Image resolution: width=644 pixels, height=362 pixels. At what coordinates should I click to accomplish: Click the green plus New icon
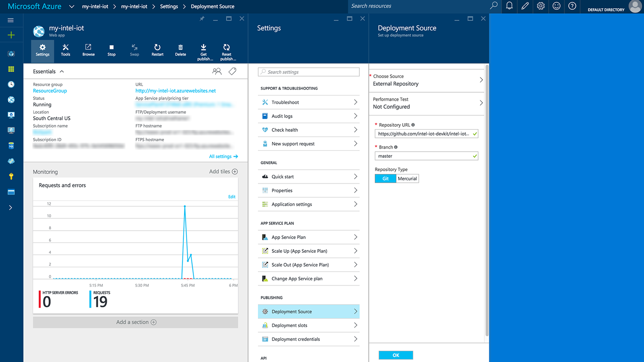point(11,35)
